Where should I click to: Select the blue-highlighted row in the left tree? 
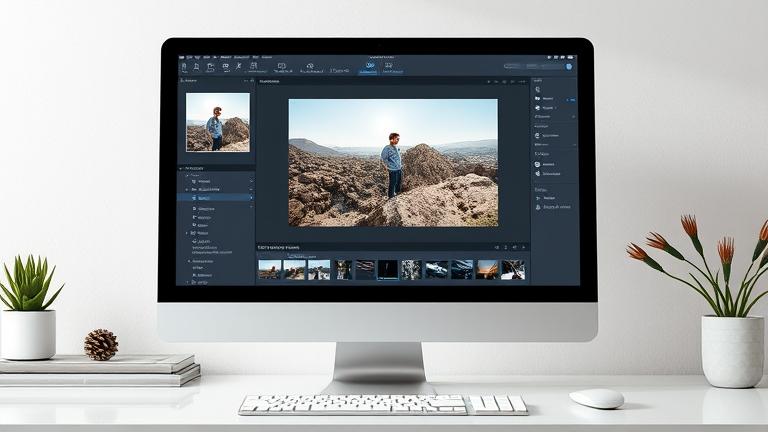point(216,198)
